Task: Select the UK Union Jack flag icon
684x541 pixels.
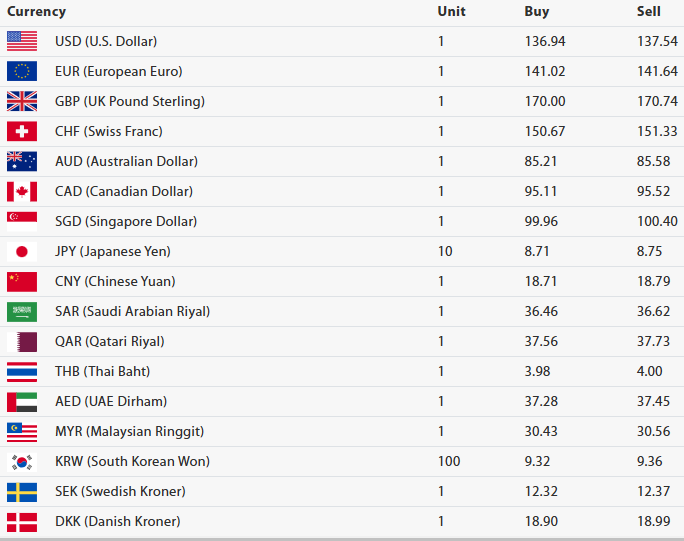Action: [22, 101]
